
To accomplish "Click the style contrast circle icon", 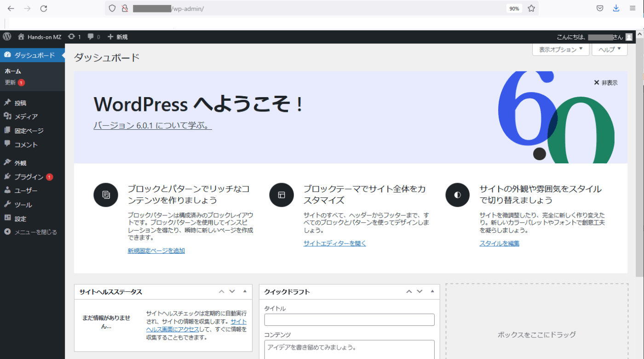I will (457, 195).
